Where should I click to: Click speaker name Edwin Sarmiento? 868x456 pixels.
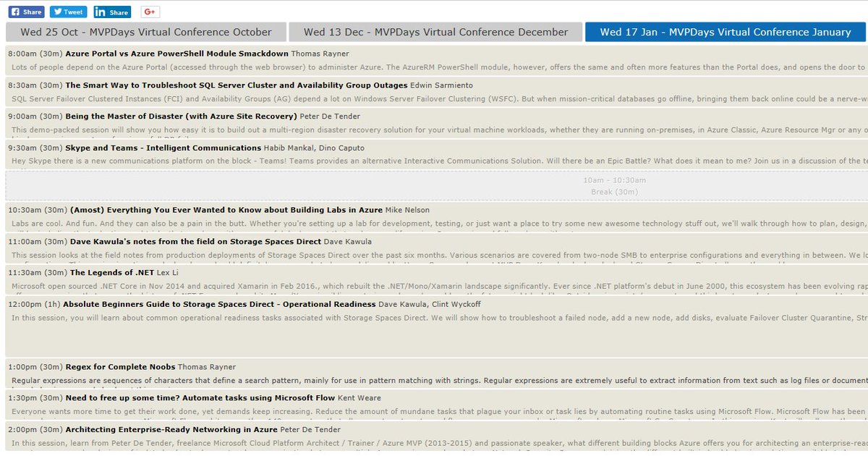tap(443, 85)
